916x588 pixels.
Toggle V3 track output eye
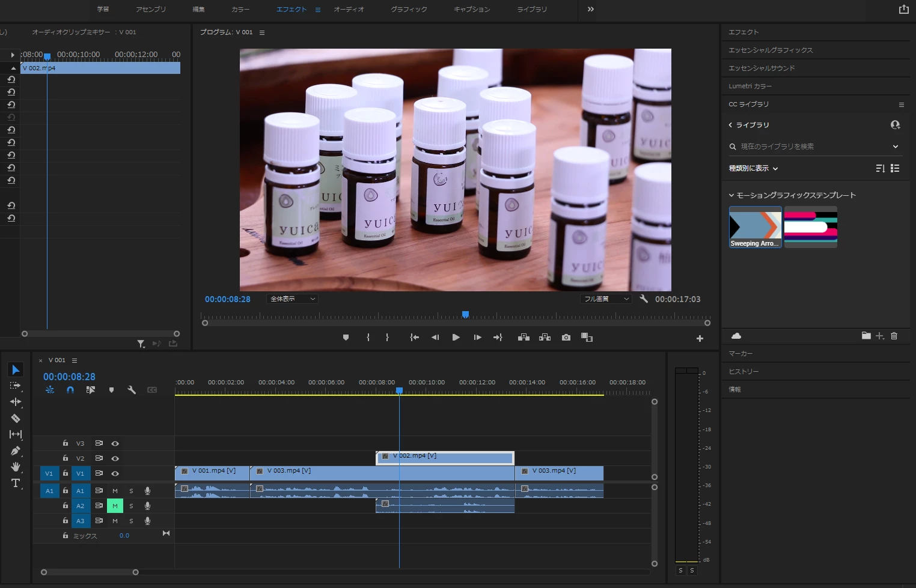pos(115,443)
